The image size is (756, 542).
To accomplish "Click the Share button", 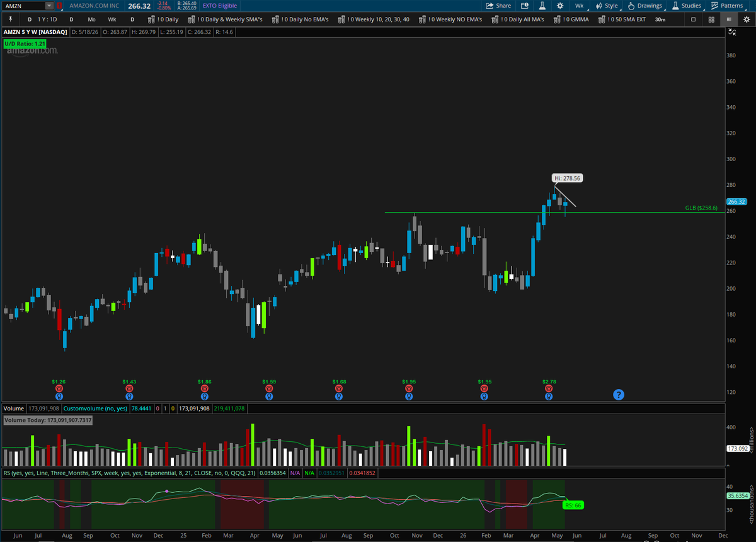I will 498,6.
